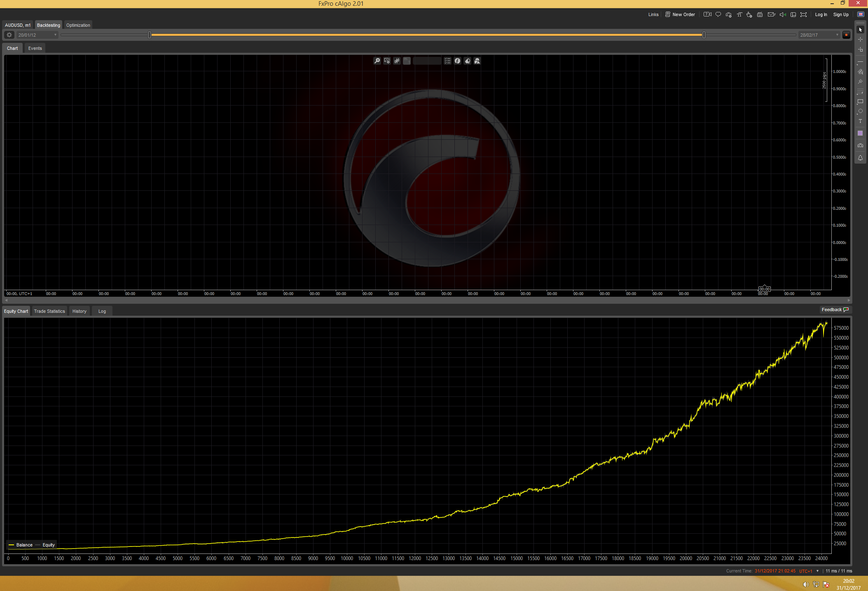Open the objects list shapes icon
868x591 pixels.
pyautogui.click(x=477, y=61)
